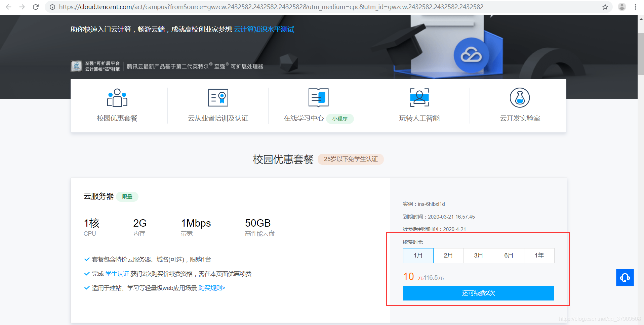The height and width of the screenshot is (325, 644).
Task: Bookmark this page with the star icon
Action: tap(605, 7)
